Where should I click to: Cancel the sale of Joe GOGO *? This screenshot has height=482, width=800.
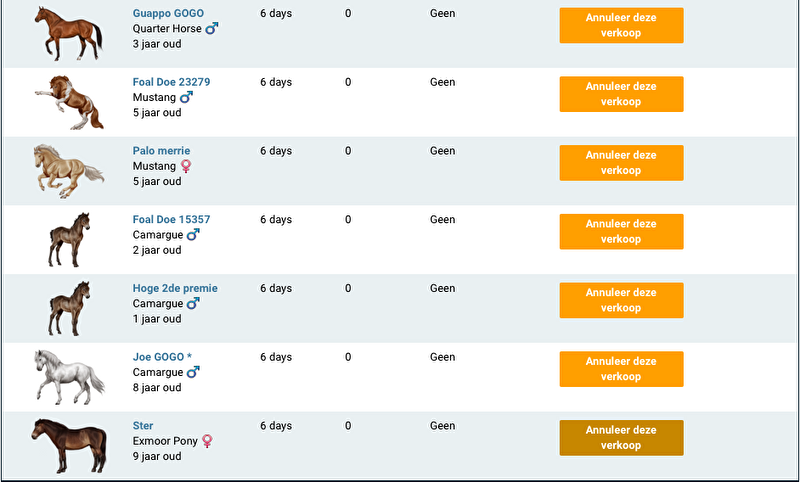(621, 369)
